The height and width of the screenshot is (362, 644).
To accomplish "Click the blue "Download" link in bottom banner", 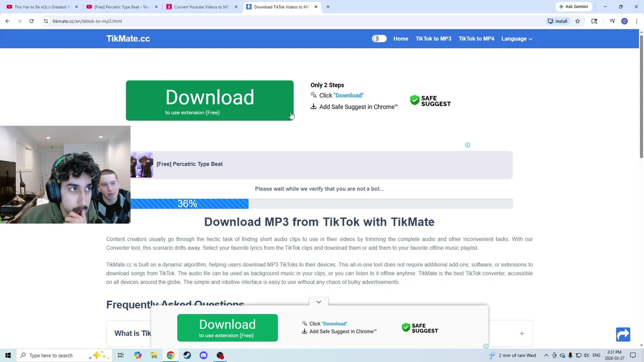I will pyautogui.click(x=334, y=324).
